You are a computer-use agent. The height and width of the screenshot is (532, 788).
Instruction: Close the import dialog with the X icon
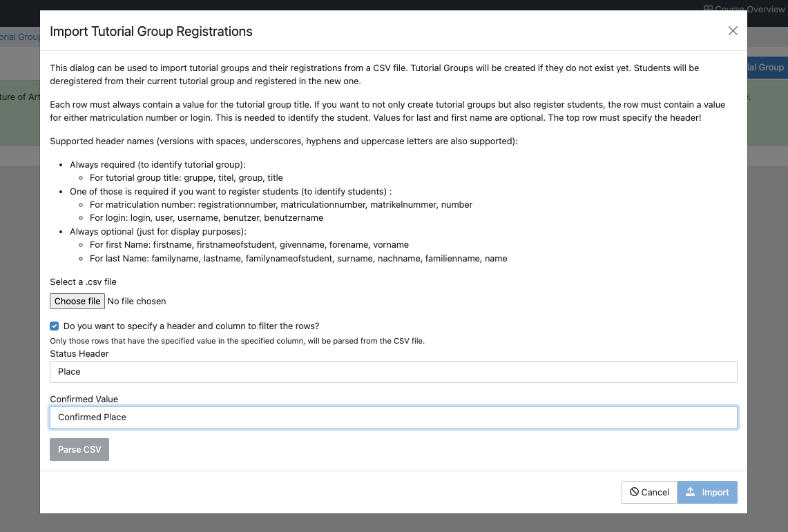733,30
